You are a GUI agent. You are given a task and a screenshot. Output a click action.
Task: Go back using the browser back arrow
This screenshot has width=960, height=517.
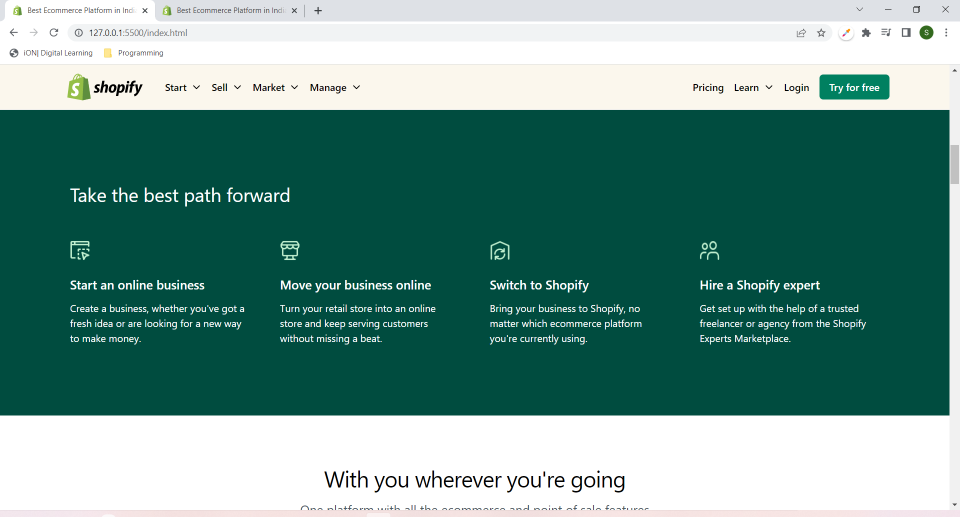pyautogui.click(x=13, y=32)
